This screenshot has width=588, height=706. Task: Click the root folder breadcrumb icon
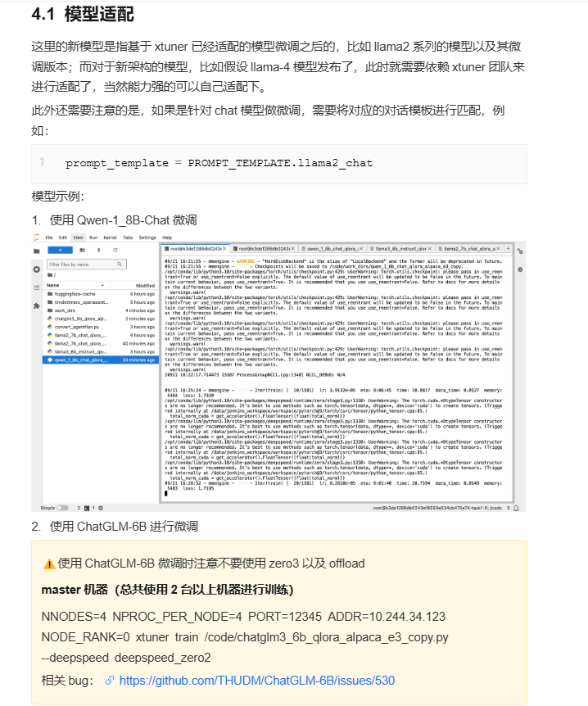50,274
